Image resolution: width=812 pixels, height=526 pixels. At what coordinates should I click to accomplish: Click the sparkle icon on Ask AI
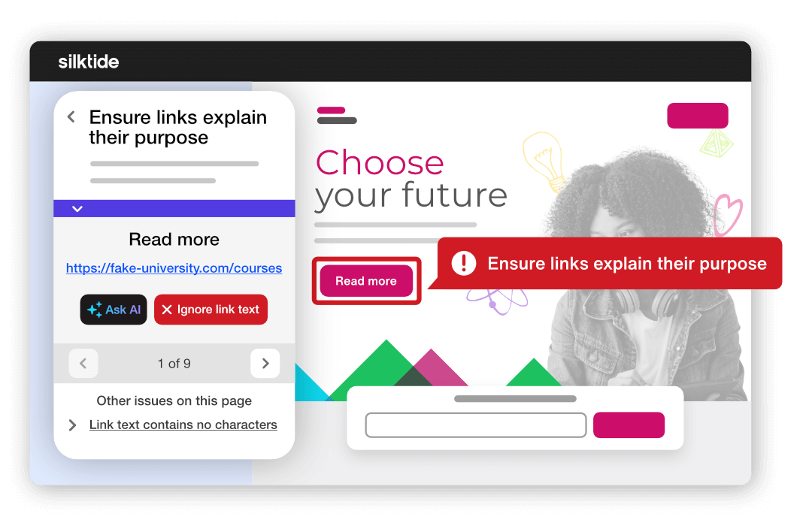coord(95,310)
